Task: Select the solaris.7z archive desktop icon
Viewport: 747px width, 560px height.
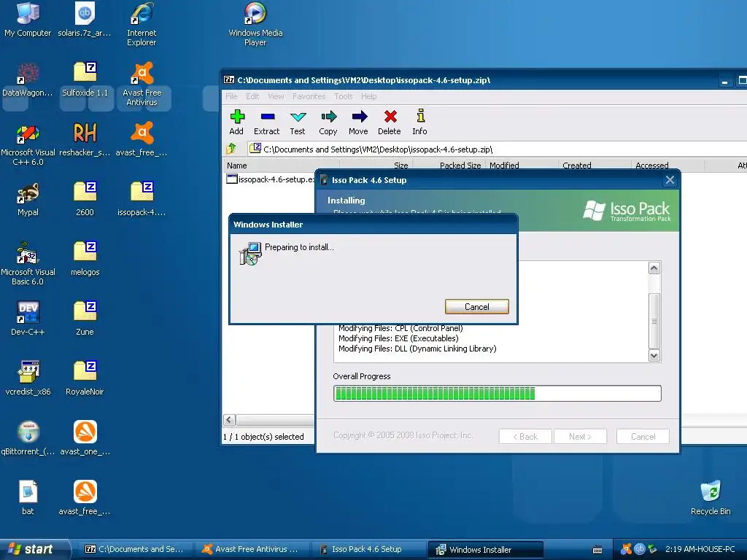Action: point(85,19)
